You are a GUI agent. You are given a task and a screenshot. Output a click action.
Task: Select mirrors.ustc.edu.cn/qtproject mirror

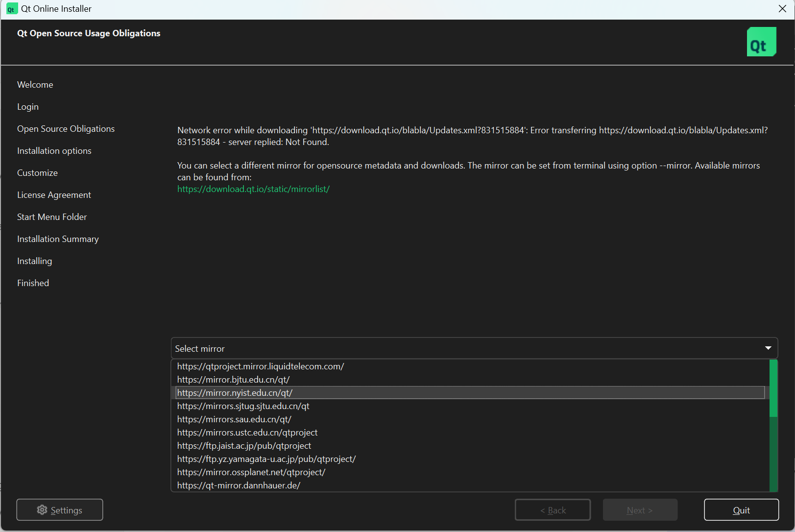pos(470,433)
